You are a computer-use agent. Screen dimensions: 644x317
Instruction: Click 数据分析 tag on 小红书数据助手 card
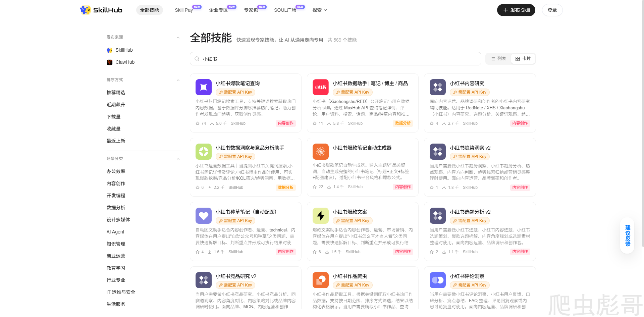click(403, 123)
